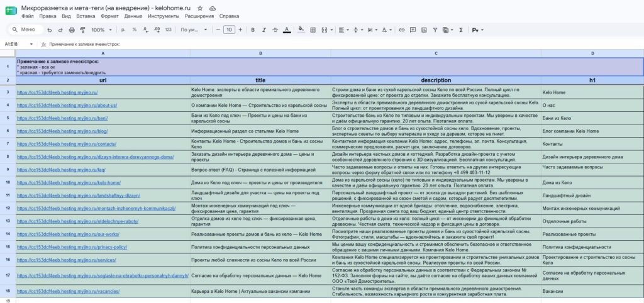
Task: Toggle strikethrough formatting
Action: point(275,30)
